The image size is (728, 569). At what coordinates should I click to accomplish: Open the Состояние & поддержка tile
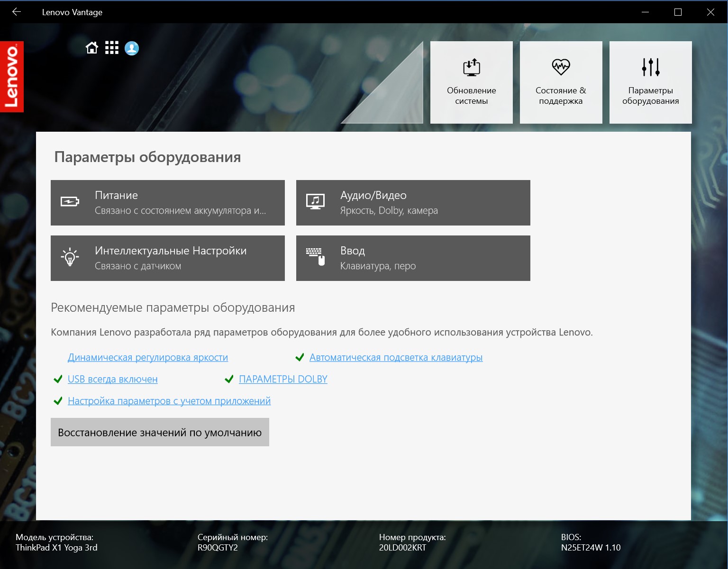[x=561, y=82]
